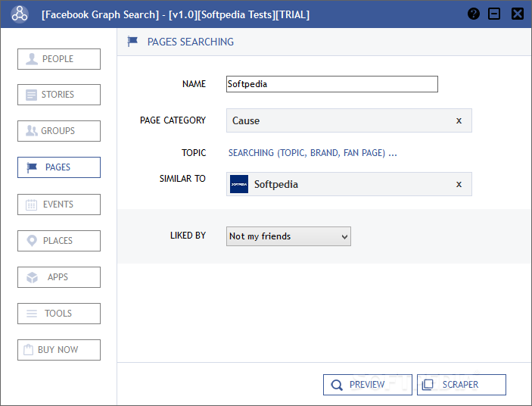Image resolution: width=532 pixels, height=406 pixels.
Task: Click the SIMILAR TO label
Action: tap(182, 179)
